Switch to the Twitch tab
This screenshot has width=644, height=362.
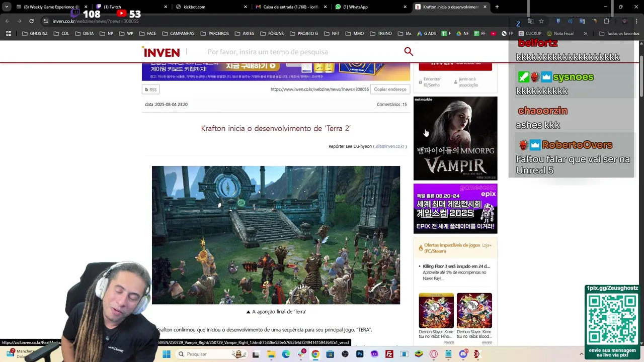[131, 7]
